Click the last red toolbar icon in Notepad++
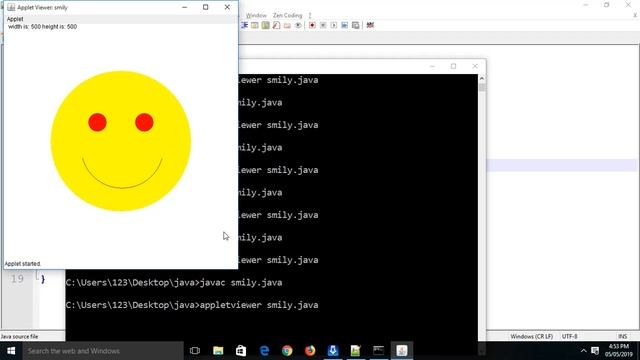The image size is (640, 360). pos(370,25)
